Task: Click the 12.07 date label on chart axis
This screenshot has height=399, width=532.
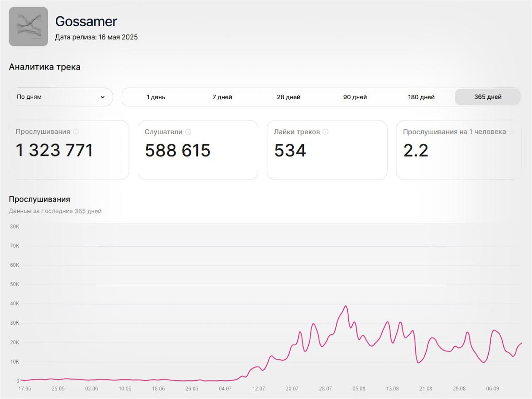Action: [258, 389]
